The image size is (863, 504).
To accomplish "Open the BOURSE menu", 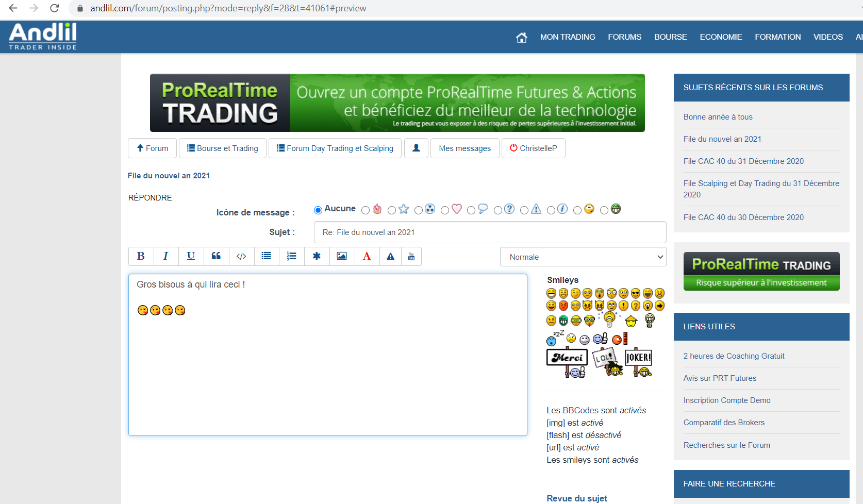I will 671,37.
